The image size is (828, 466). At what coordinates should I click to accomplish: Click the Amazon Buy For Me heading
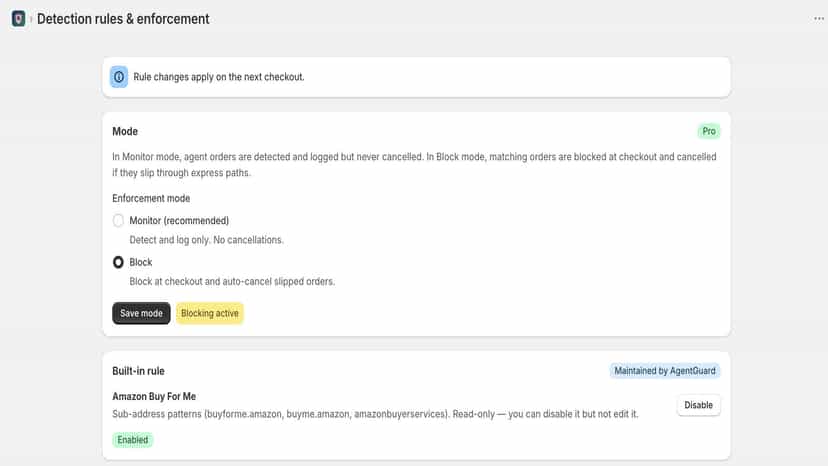[x=154, y=396]
